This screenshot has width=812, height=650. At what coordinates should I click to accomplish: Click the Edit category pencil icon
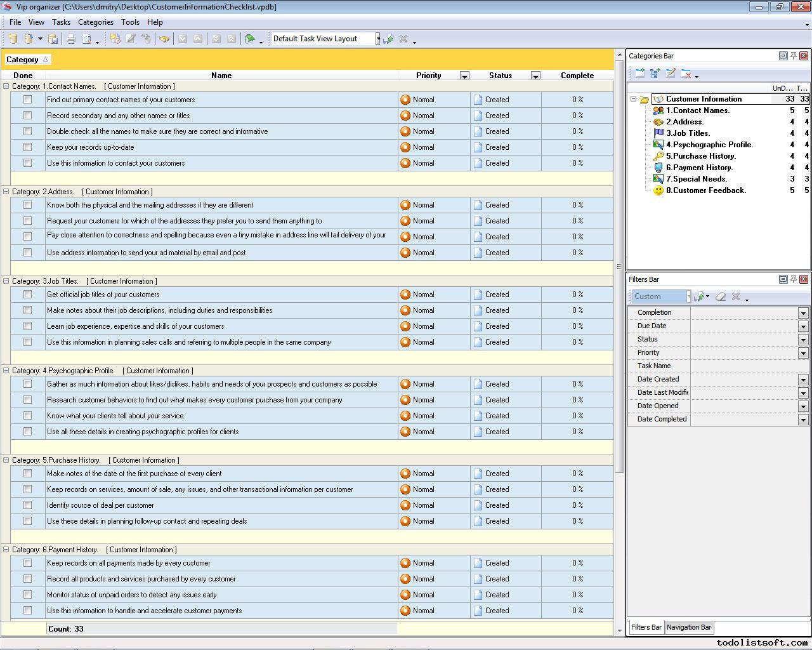(x=671, y=74)
